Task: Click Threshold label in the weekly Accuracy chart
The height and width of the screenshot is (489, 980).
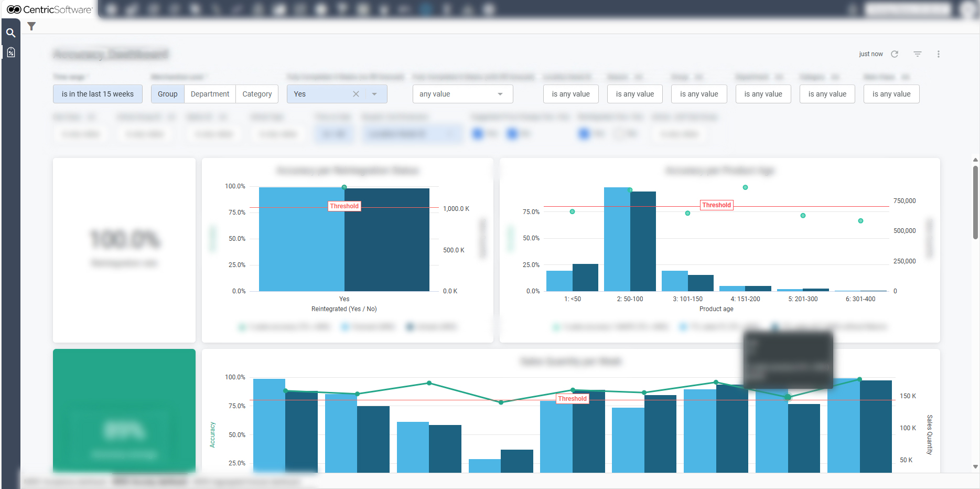Action: [573, 399]
